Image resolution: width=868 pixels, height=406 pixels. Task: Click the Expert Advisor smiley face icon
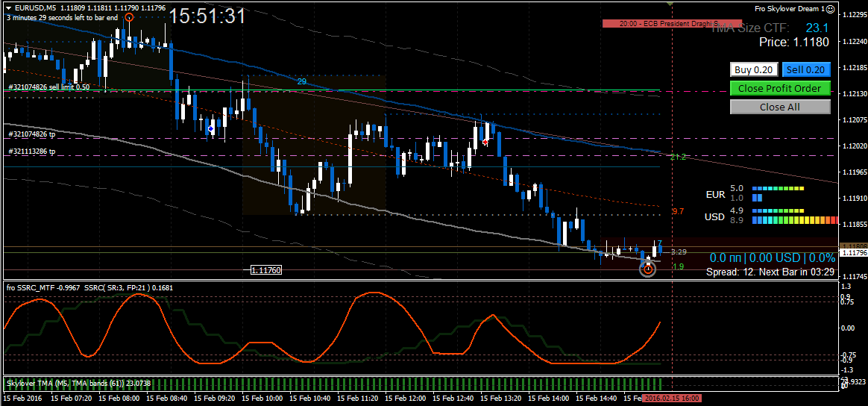pyautogui.click(x=831, y=8)
